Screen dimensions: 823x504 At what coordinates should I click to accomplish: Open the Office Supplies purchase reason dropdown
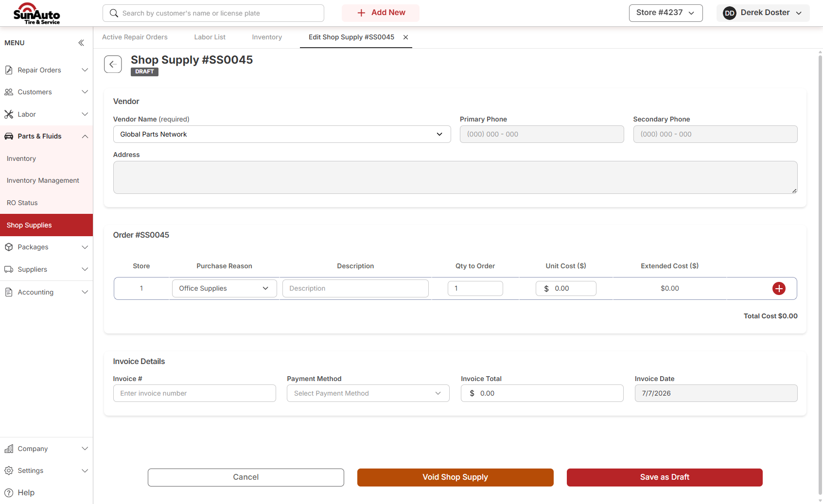[x=224, y=288]
